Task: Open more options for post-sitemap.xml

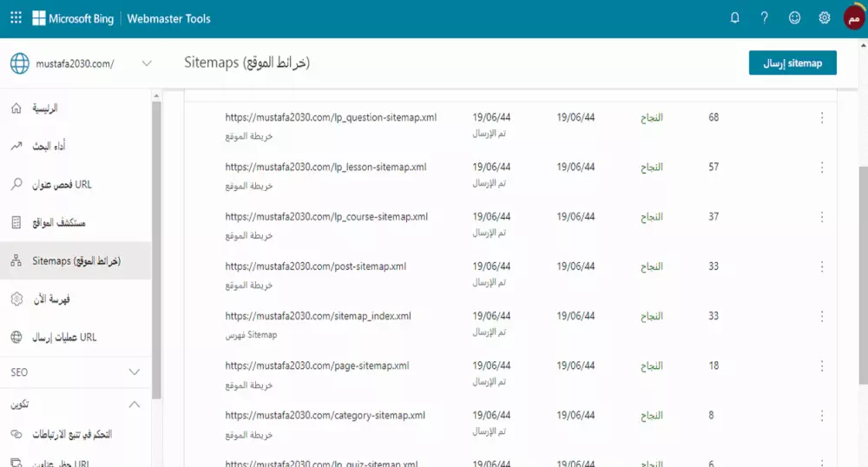Action: tap(821, 267)
